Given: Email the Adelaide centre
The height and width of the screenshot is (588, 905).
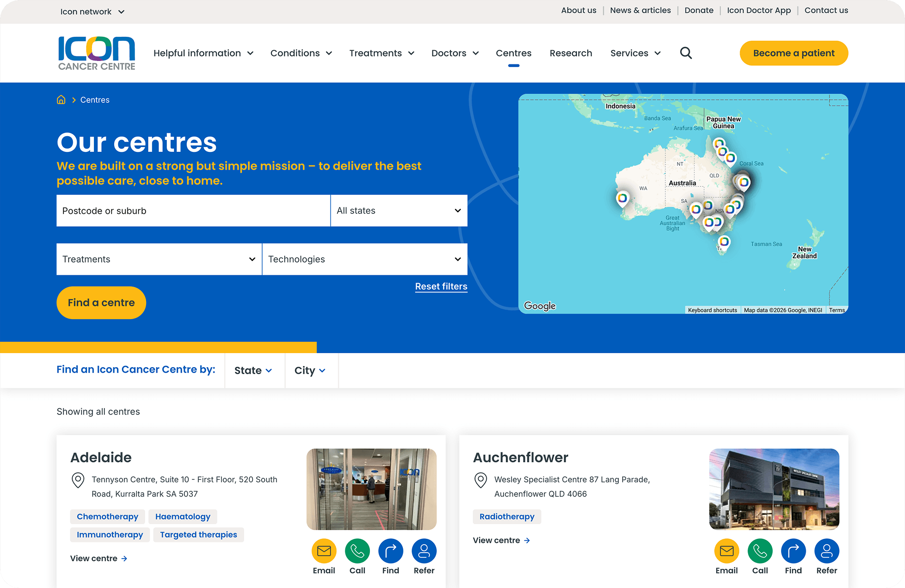Looking at the screenshot, I should pyautogui.click(x=324, y=551).
